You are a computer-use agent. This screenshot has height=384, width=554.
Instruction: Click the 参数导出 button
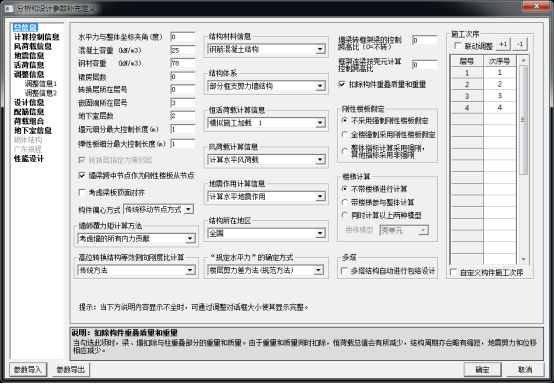(x=71, y=370)
